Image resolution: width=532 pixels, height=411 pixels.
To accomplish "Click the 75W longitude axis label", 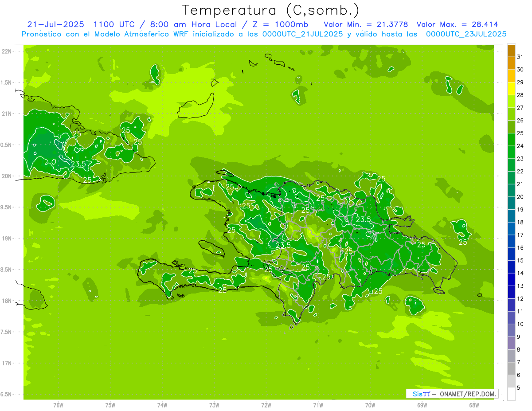I will 110,405.
